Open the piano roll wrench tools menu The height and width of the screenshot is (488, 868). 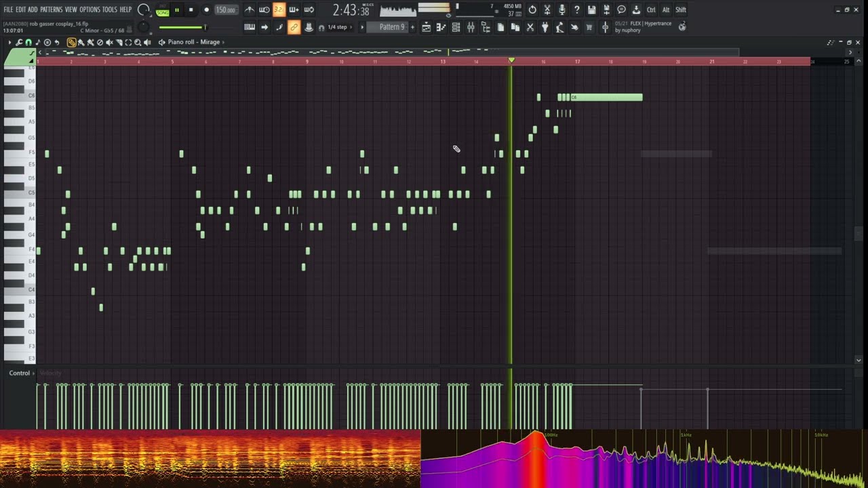pos(20,42)
